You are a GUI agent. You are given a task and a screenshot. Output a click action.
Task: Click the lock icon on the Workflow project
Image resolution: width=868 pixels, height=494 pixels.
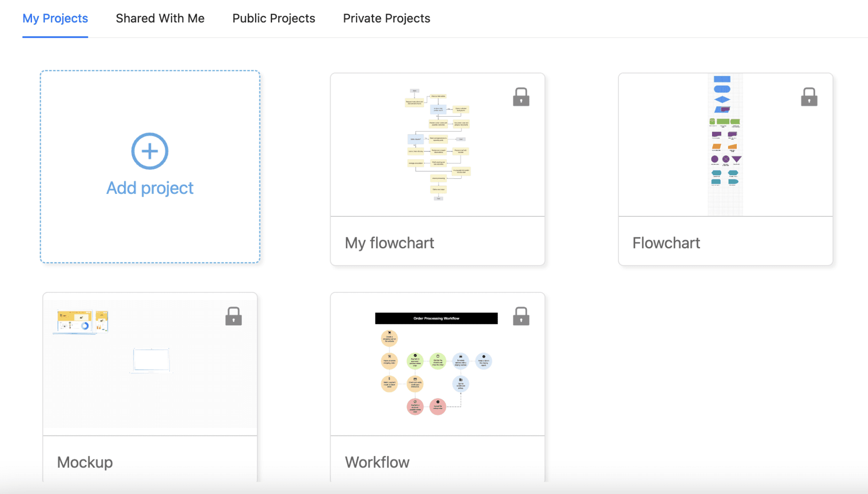pos(521,316)
